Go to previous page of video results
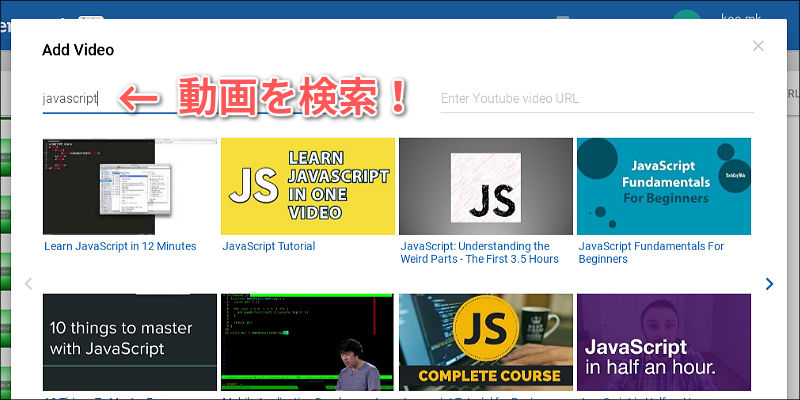This screenshot has width=800, height=400. tap(29, 284)
